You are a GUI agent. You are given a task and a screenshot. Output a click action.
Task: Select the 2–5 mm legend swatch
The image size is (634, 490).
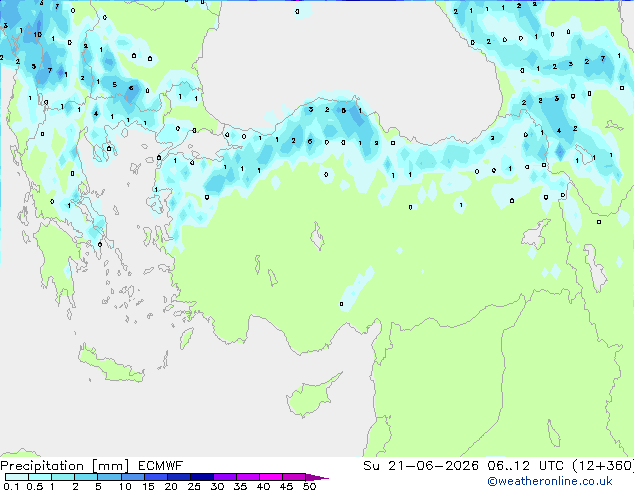[x=86, y=477]
